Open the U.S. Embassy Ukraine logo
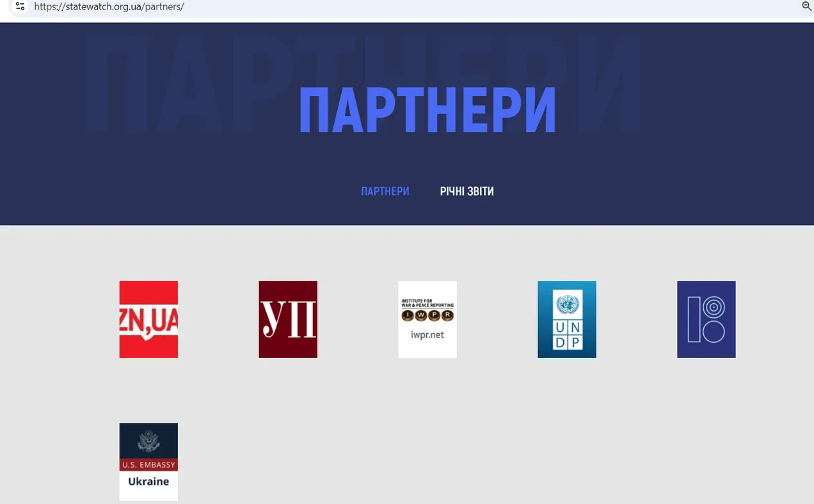This screenshot has height=504, width=814. 148,462
